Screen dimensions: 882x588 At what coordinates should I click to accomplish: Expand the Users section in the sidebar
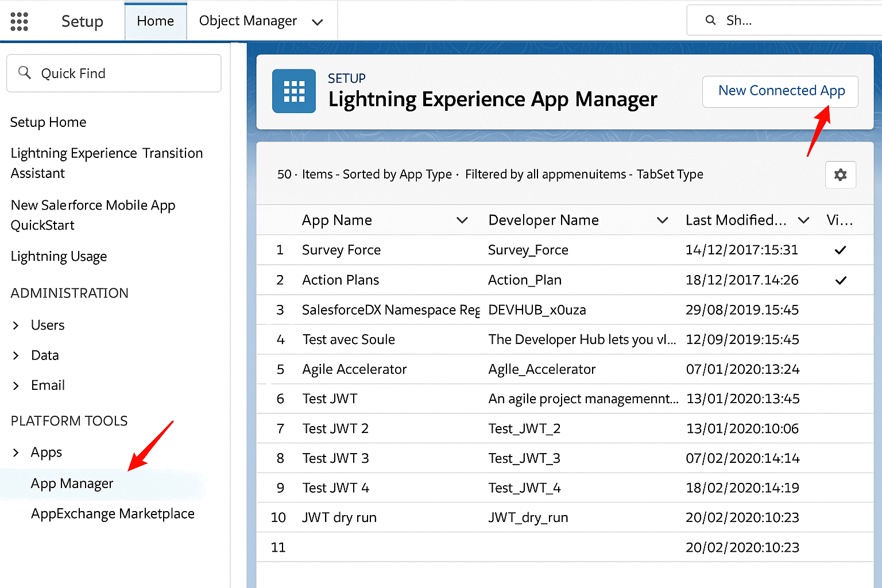(x=16, y=325)
